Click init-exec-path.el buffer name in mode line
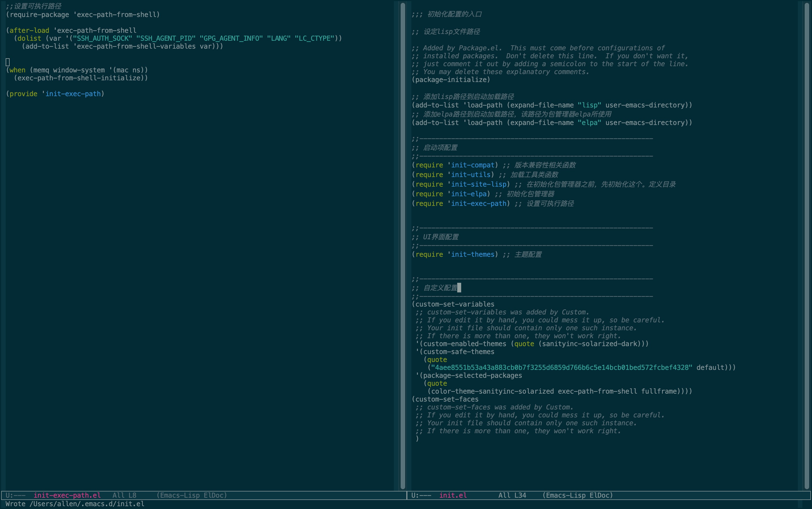This screenshot has width=812, height=509. 67,495
